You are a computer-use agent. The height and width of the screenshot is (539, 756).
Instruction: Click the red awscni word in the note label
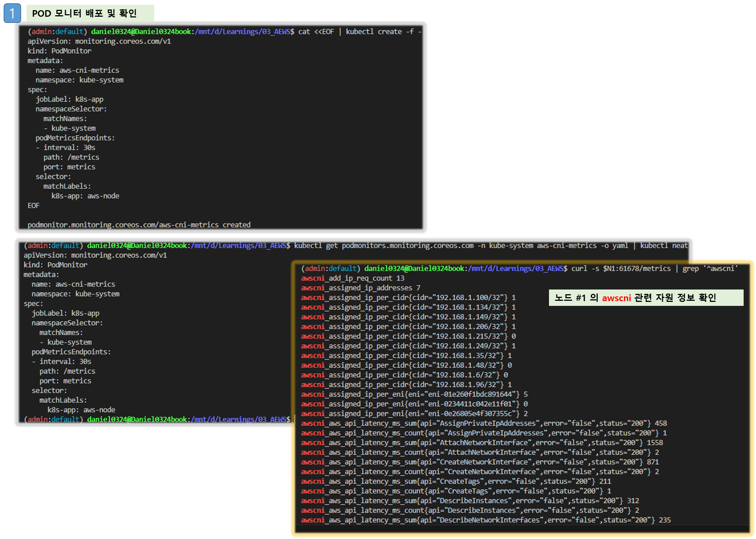click(616, 298)
